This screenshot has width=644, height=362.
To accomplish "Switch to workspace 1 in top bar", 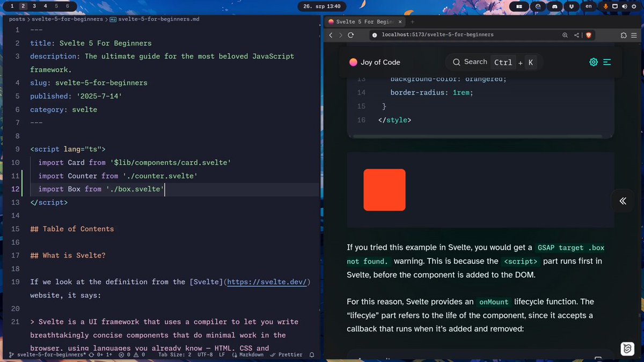I will pos(12,6).
